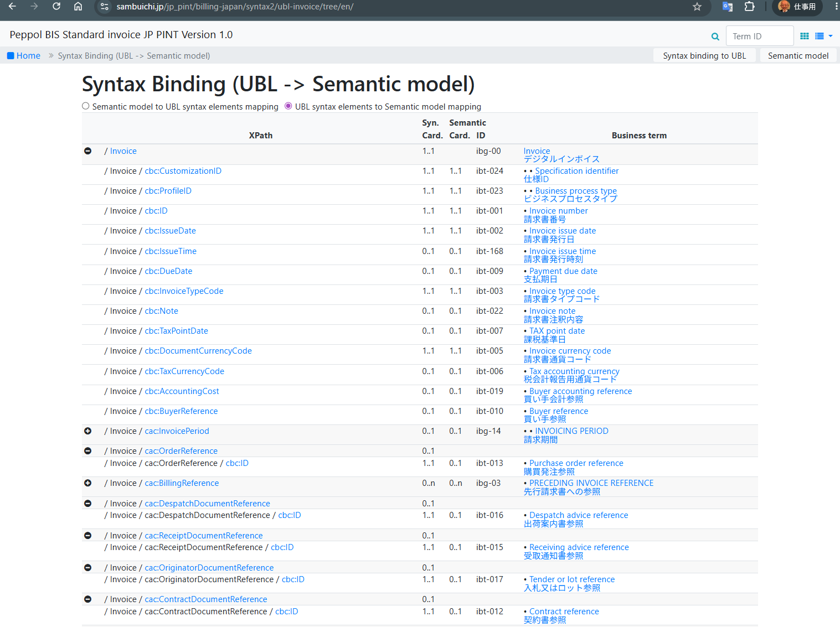840x627 pixels.
Task: Select the ibt-168 ID cell
Action: point(489,251)
